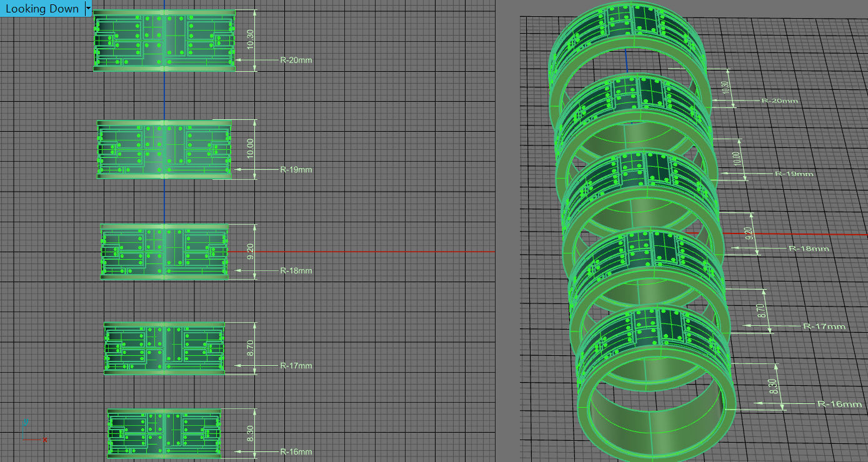Select the R-19mm label in the top view

tap(296, 170)
